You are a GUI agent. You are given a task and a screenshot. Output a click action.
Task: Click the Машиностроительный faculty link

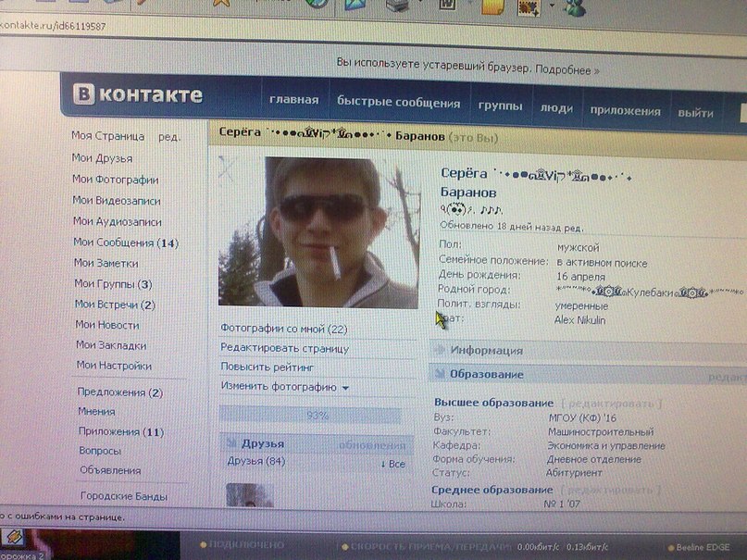point(601,432)
